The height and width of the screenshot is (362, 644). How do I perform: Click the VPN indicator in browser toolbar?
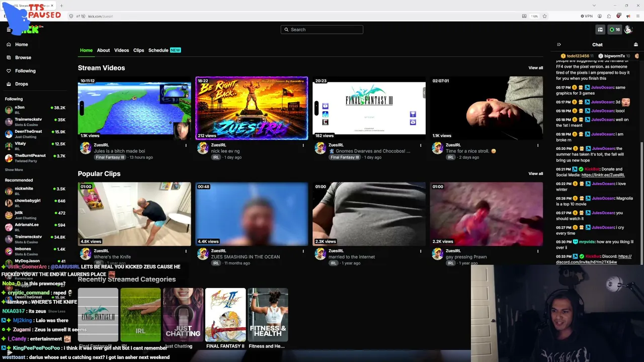[x=588, y=16]
